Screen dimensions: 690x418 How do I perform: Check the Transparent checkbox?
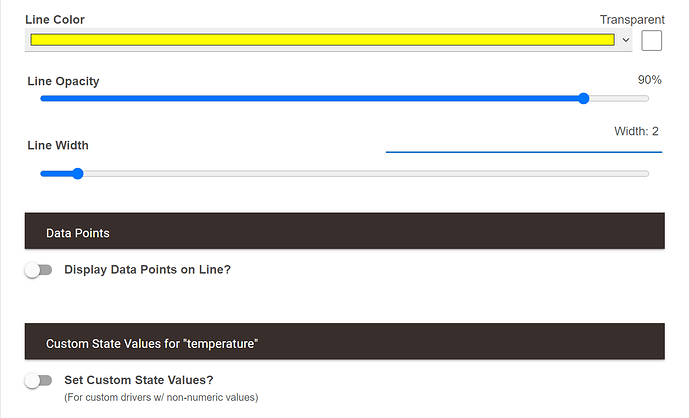coord(652,40)
